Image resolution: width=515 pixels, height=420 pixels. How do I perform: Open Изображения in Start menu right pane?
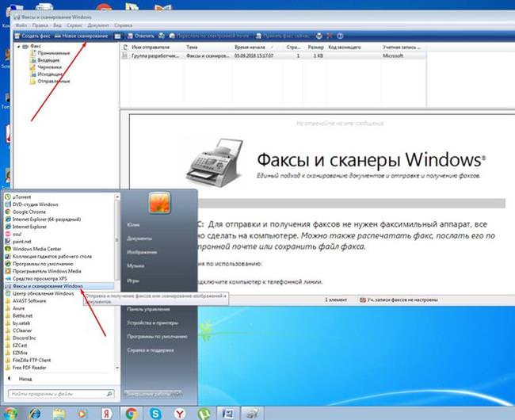(142, 253)
